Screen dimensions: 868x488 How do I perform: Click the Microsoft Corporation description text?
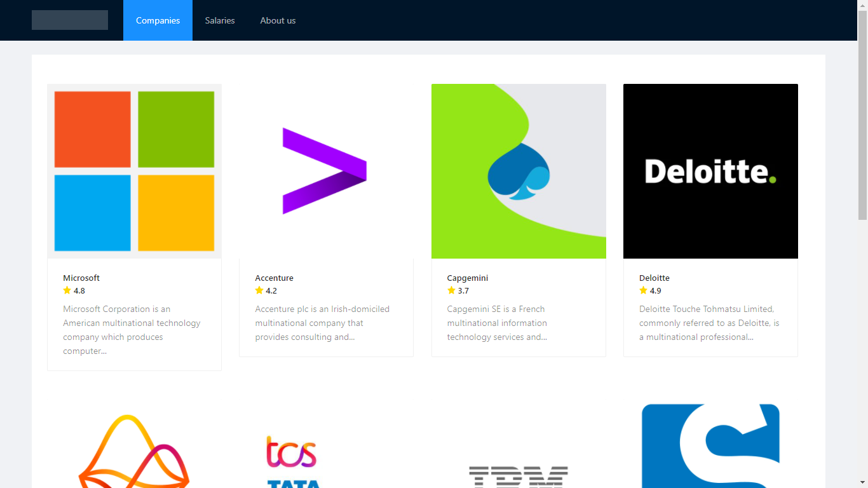(x=132, y=330)
